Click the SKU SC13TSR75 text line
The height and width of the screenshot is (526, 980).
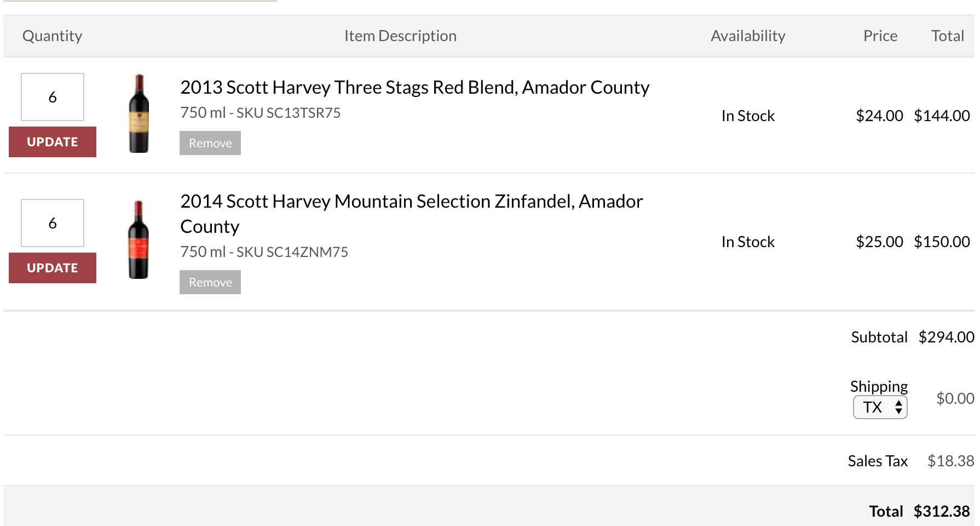click(x=261, y=113)
